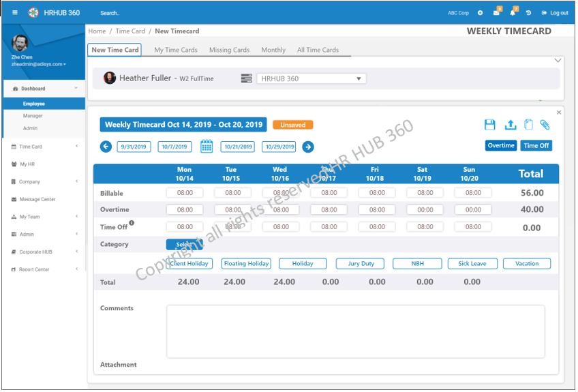This screenshot has height=392, width=578.
Task: Go to next week arrow
Action: point(308,147)
